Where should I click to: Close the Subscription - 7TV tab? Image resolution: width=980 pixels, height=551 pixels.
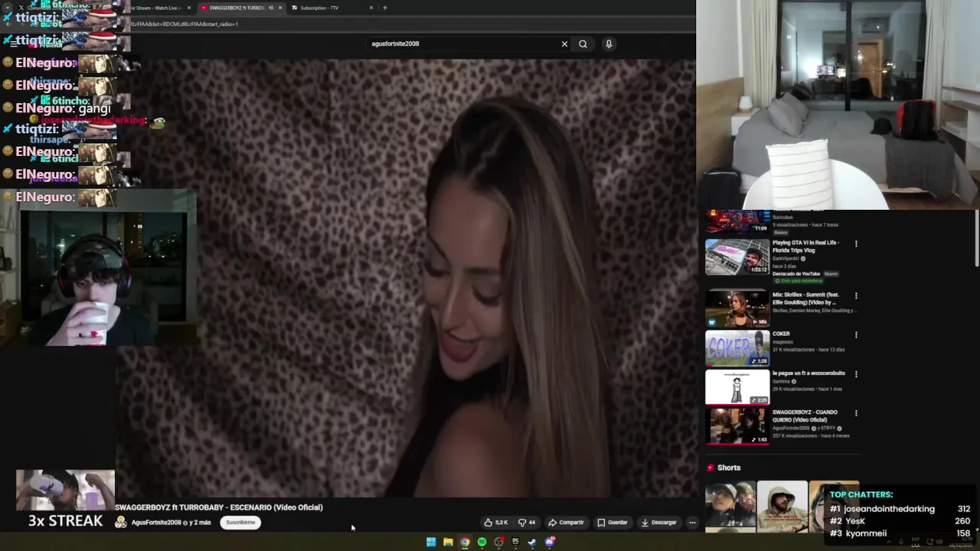coord(371,8)
